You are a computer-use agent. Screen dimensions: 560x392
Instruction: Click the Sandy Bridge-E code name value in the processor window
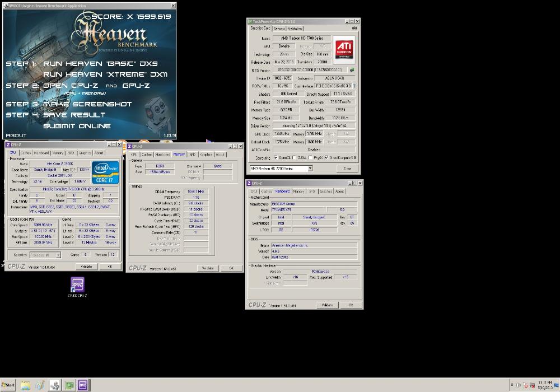[x=45, y=170]
